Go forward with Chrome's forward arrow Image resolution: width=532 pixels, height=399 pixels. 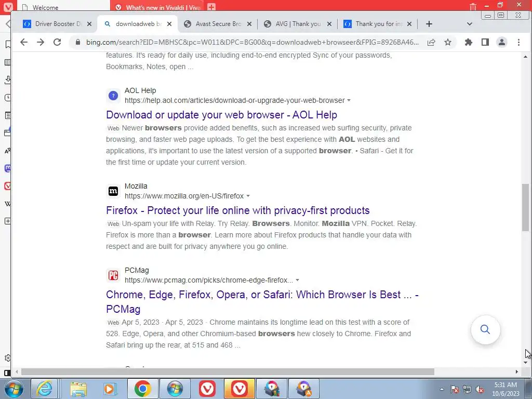coord(41,42)
